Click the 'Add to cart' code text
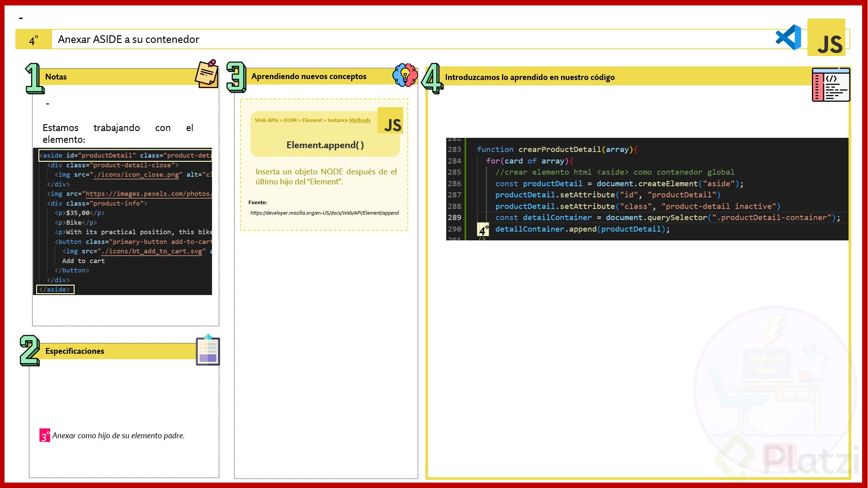The width and height of the screenshot is (868, 488). click(x=84, y=261)
